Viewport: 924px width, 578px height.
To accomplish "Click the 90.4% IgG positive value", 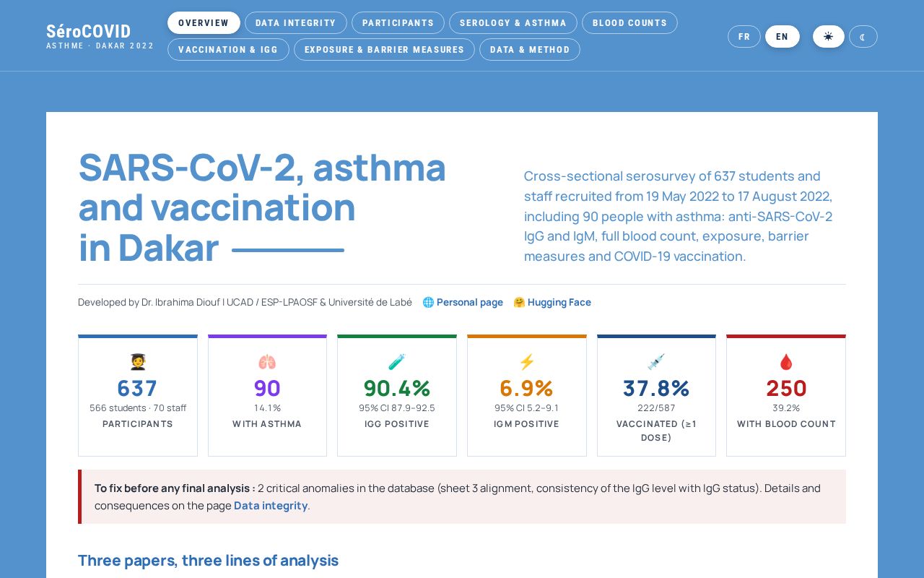I will tap(397, 388).
